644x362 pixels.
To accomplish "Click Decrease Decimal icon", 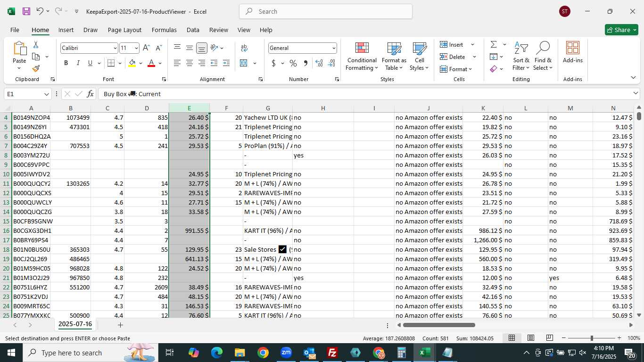I will click(331, 63).
